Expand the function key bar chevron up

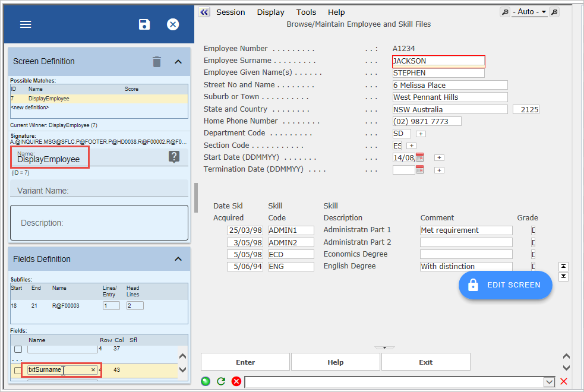[x=566, y=356]
